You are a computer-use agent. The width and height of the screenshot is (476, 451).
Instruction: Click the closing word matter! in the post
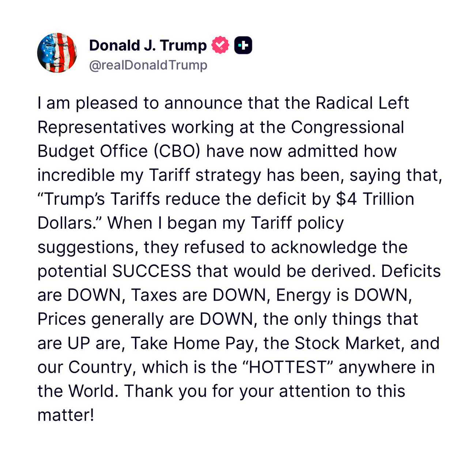tap(66, 415)
